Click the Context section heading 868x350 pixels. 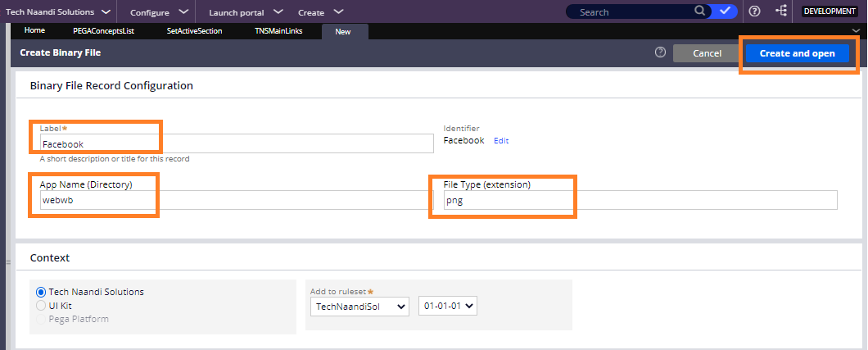click(x=50, y=257)
